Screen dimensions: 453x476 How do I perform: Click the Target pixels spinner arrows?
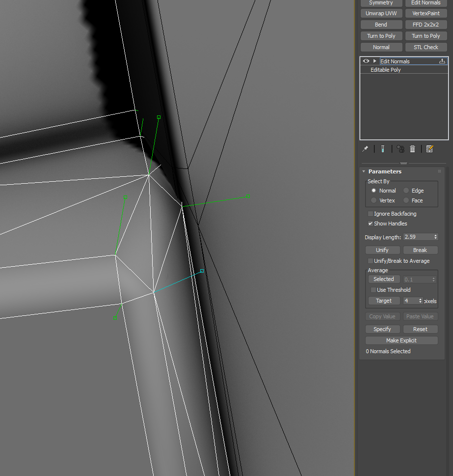click(420, 301)
